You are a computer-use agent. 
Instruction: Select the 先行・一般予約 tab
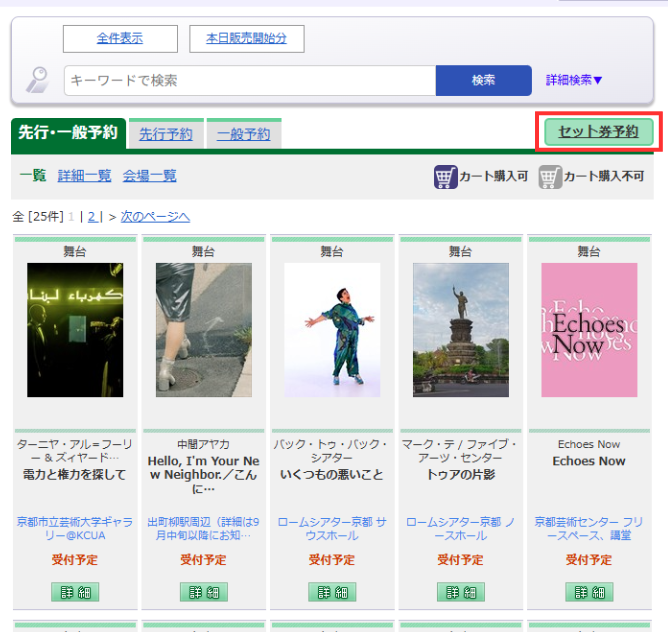68,133
